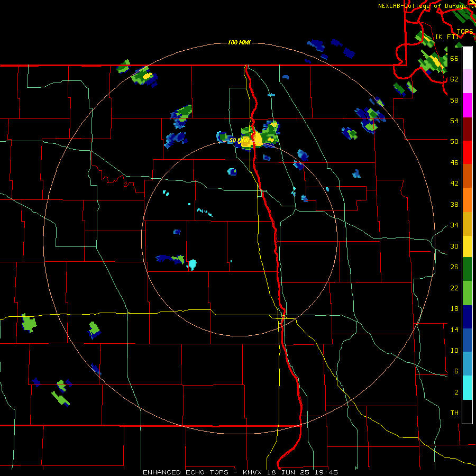Click legend value 26

[x=454, y=267]
